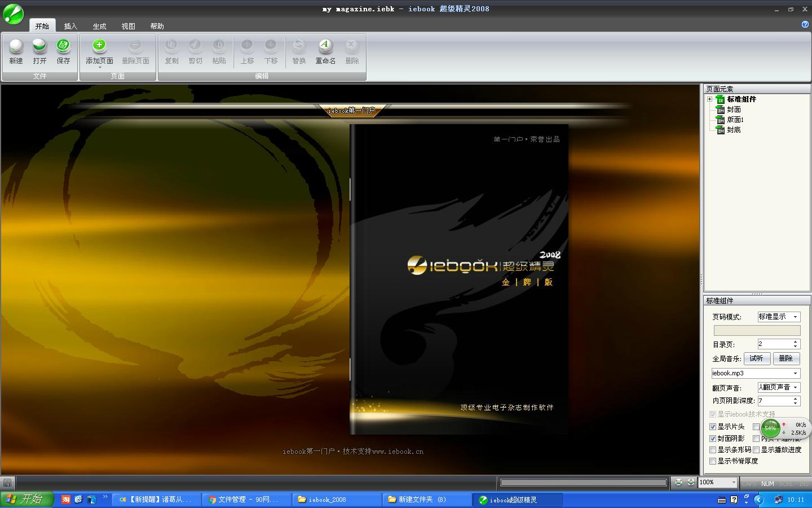Select the 版面1 item in page tree
812x508 pixels.
[735, 120]
